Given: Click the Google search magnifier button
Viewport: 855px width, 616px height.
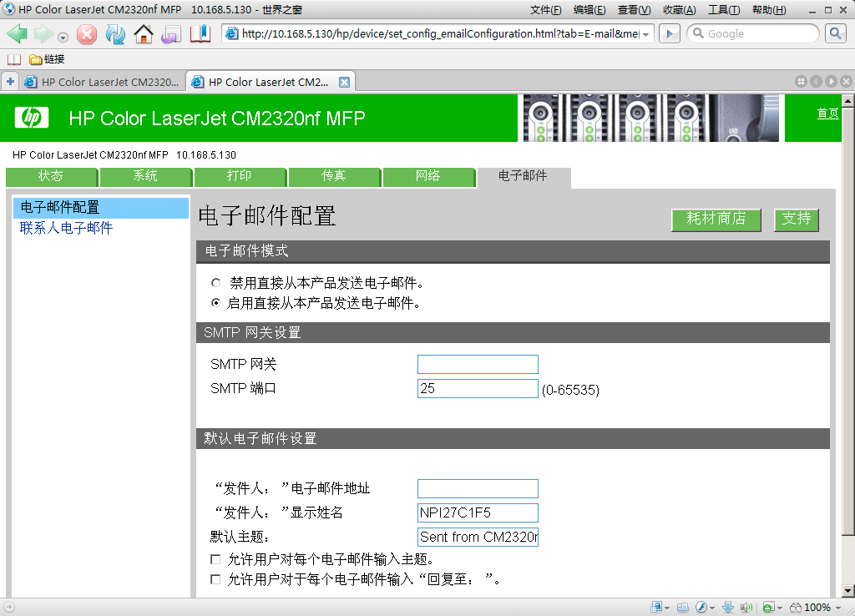Looking at the screenshot, I should click(835, 33).
